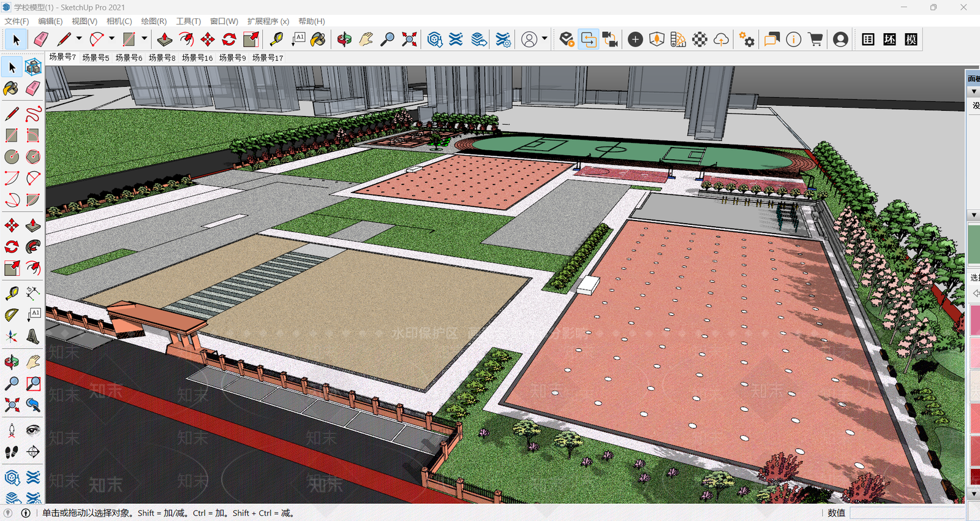Click the status bar info circle icon
The width and height of the screenshot is (980, 521).
point(26,513)
